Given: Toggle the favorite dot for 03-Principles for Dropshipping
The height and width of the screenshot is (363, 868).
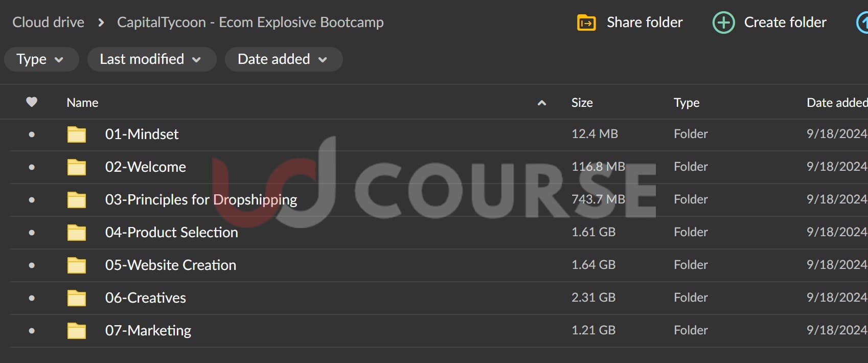Looking at the screenshot, I should tap(32, 200).
